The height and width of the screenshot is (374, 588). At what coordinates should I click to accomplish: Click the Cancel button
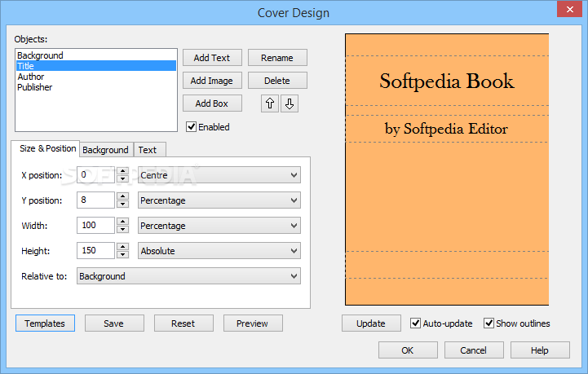tap(474, 350)
